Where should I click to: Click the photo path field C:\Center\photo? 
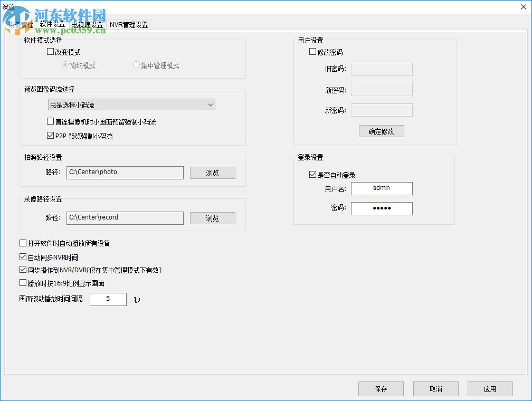[x=125, y=173]
